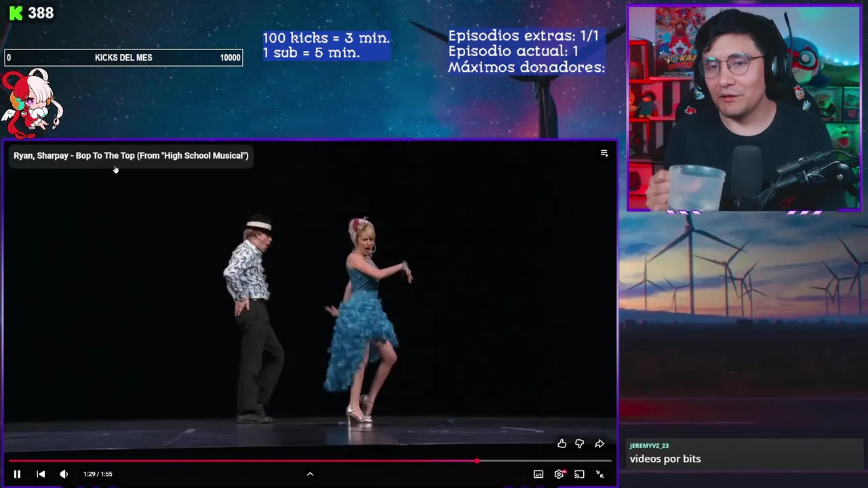Toggle subtitles captions button
Screen dimensions: 868x488
pyautogui.click(x=538, y=474)
